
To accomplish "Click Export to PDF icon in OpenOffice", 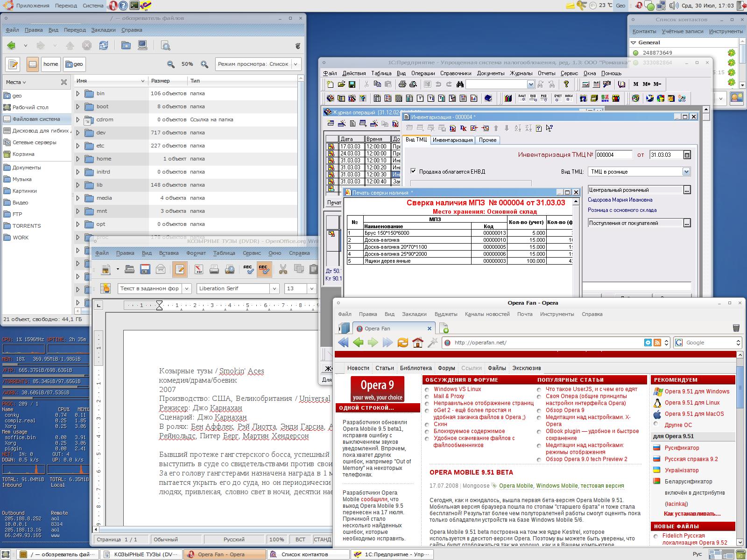I will pos(199,269).
